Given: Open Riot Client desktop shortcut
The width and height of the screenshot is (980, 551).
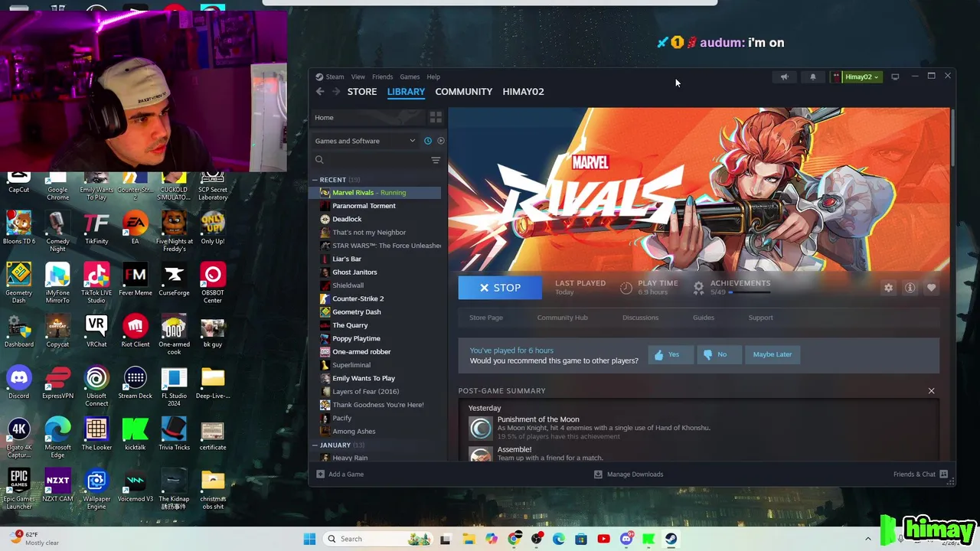Looking at the screenshot, I should (136, 331).
